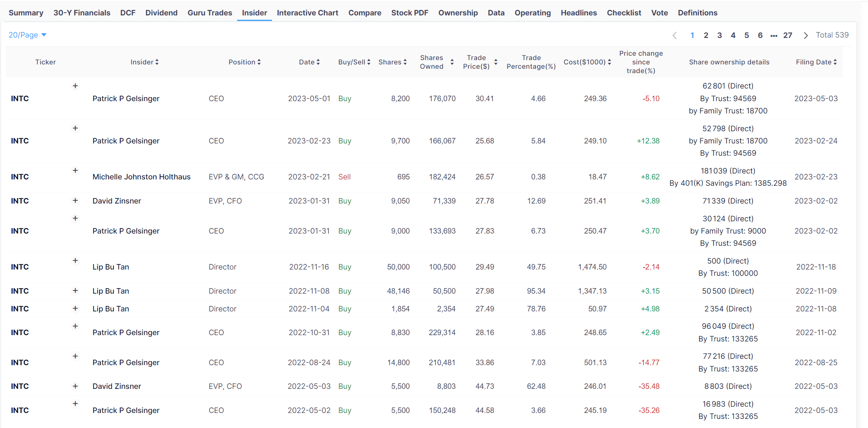
Task: Open the Stock PDF tab
Action: click(410, 13)
